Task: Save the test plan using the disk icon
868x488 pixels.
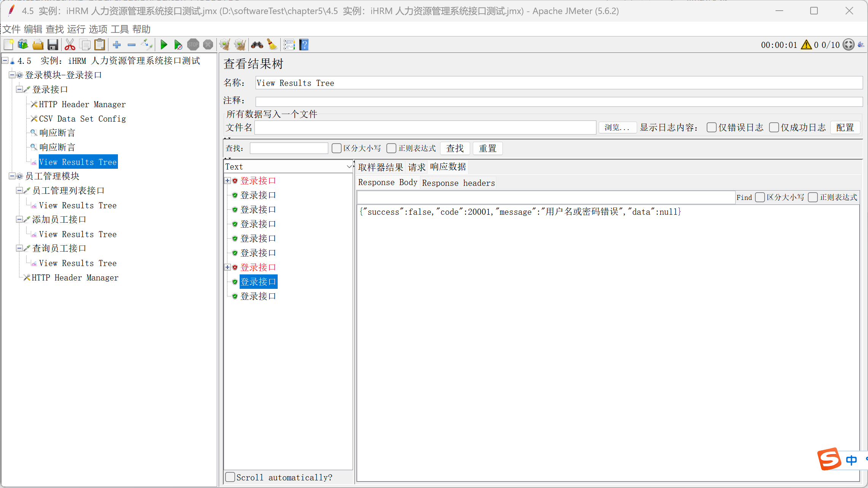Action: (53, 44)
